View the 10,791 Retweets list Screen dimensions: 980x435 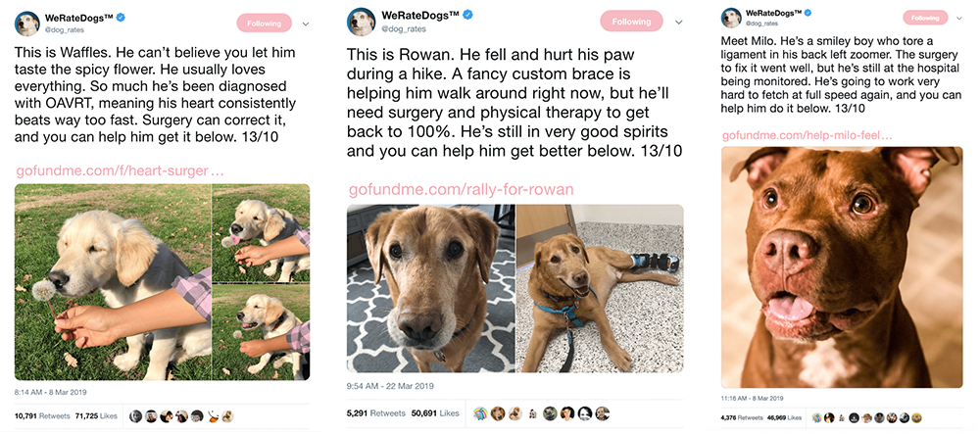point(42,416)
